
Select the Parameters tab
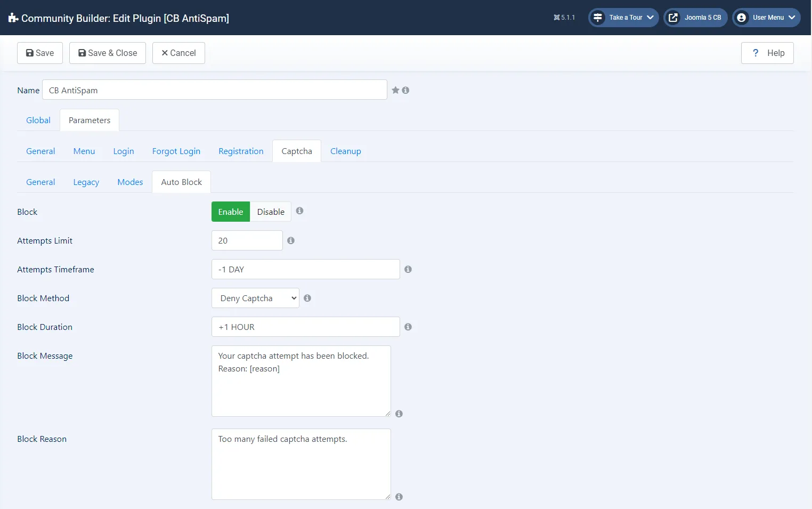tap(90, 120)
